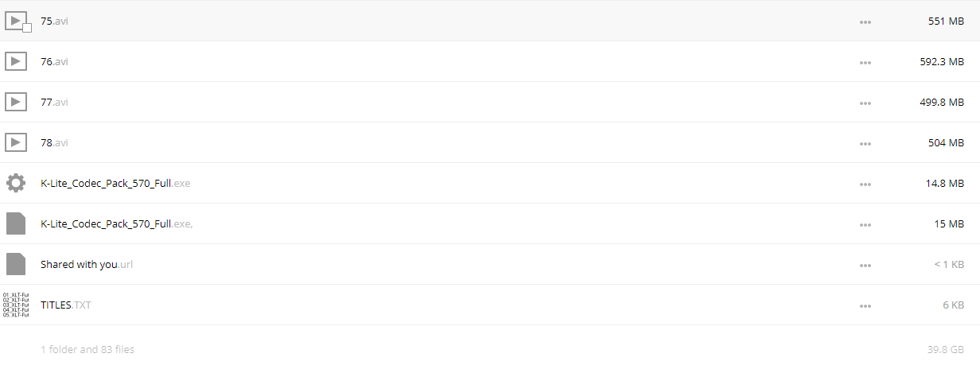
Task: Open the more options dots for TITLES.TXT
Action: (x=865, y=305)
